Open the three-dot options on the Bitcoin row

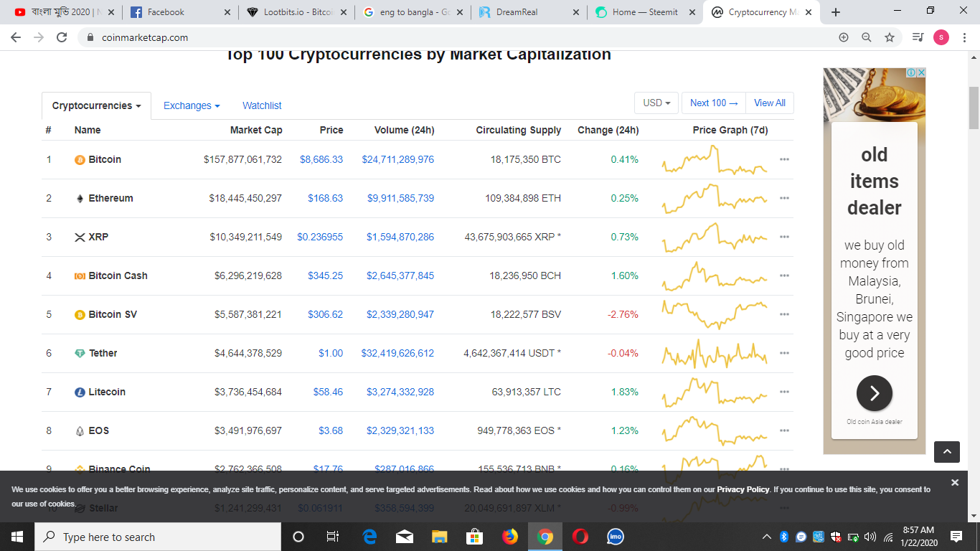point(784,159)
